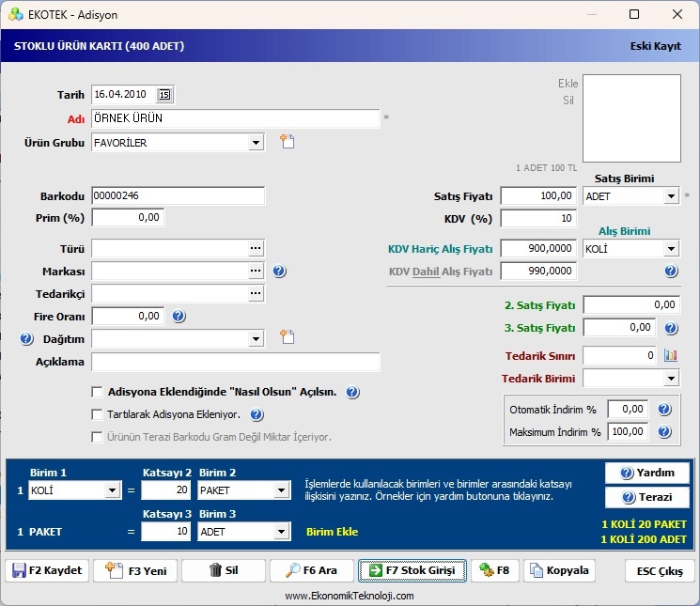
Task: Click Sil link beside the image box
Action: [x=568, y=101]
